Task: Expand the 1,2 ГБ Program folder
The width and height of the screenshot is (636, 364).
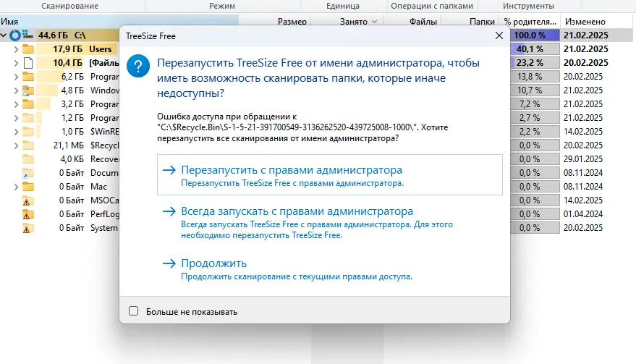Action: point(16,118)
